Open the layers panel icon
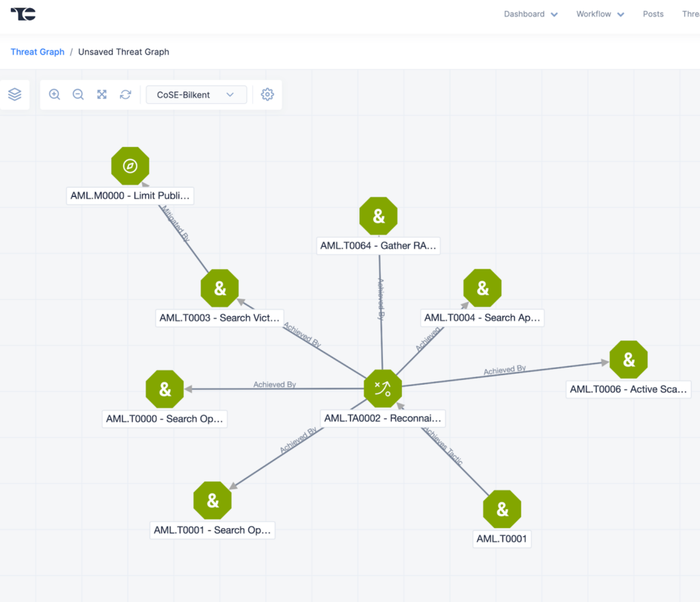 [14, 95]
